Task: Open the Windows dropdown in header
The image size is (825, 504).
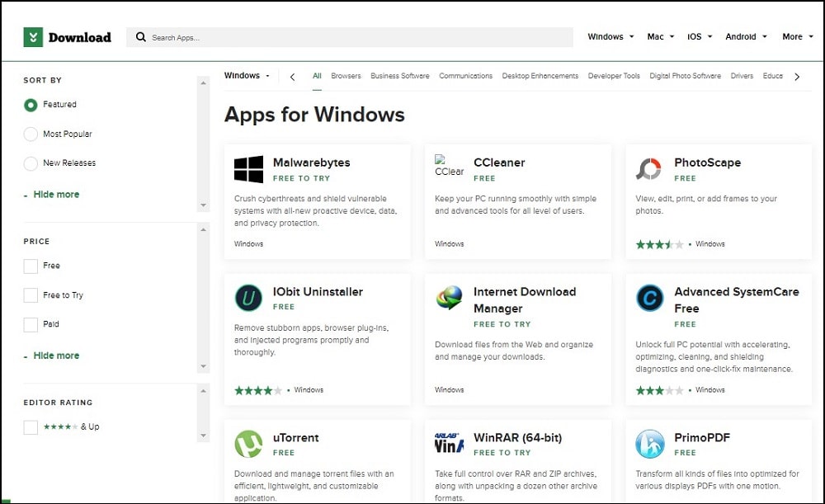Action: 610,37
